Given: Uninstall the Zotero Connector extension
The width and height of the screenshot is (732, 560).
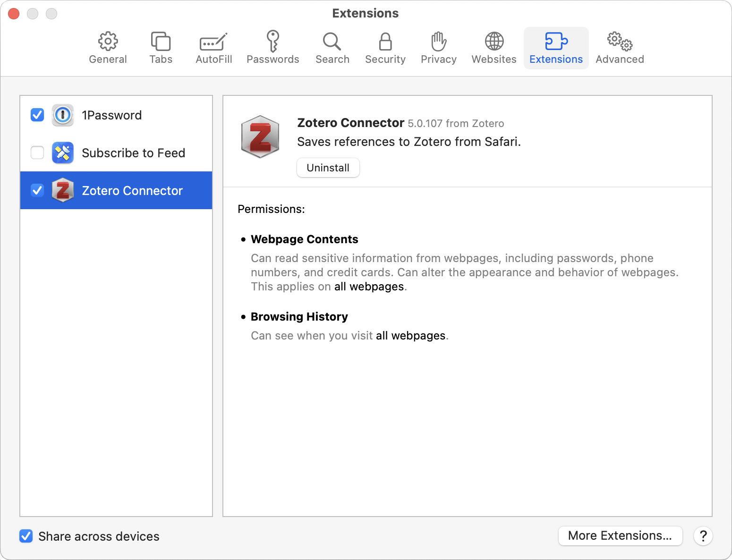Looking at the screenshot, I should pos(328,168).
